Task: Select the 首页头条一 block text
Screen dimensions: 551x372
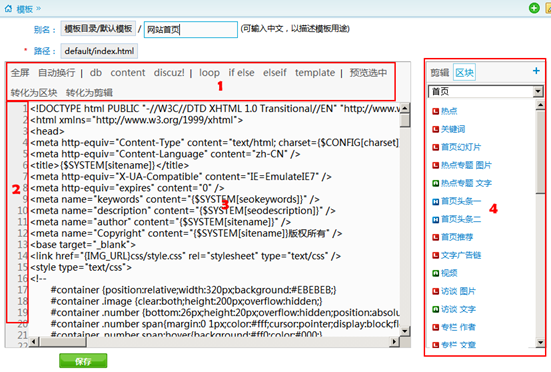Action: pos(461,201)
